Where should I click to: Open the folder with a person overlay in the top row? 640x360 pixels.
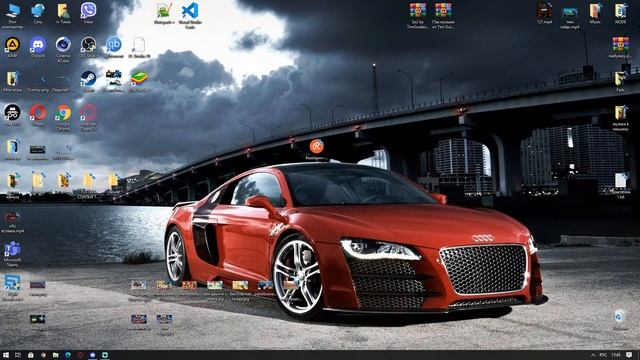click(63, 11)
